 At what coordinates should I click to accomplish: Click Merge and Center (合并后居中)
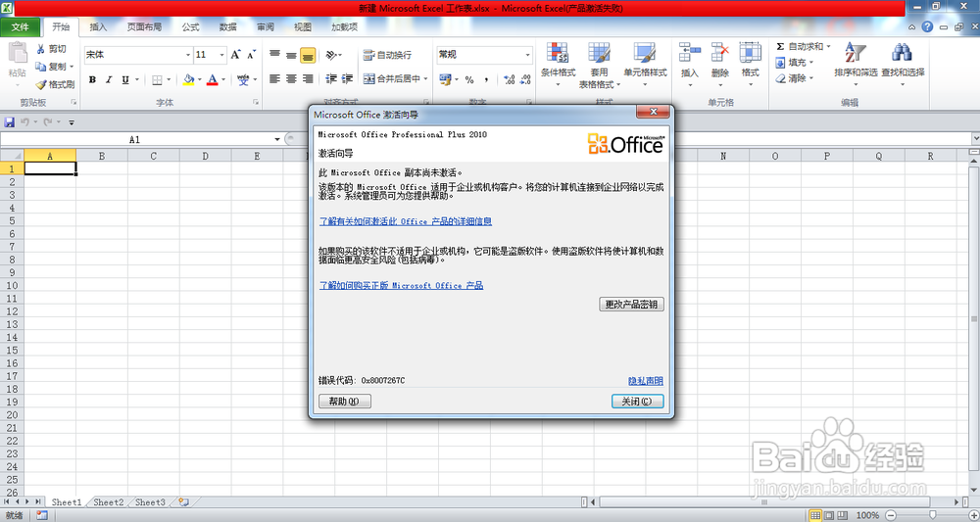coord(391,78)
